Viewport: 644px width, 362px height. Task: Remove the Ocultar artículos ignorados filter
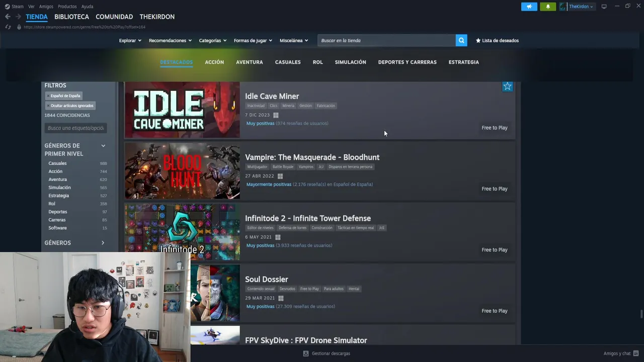point(48,106)
